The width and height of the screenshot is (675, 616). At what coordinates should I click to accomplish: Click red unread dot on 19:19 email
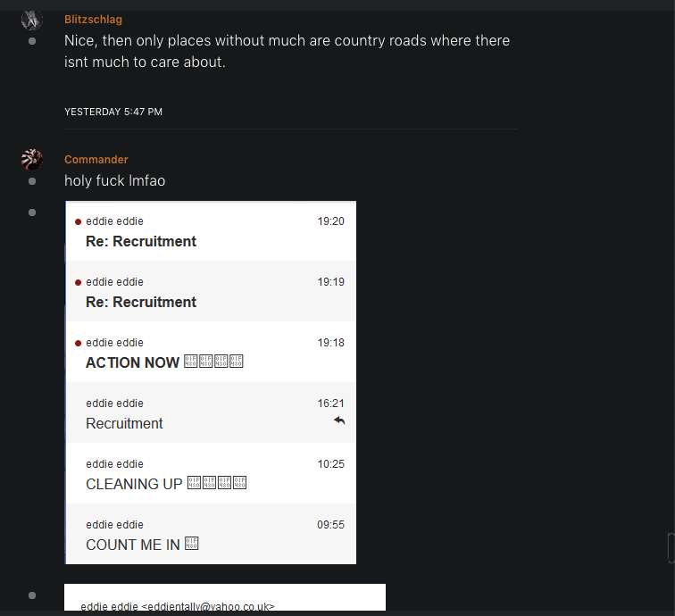coord(79,282)
